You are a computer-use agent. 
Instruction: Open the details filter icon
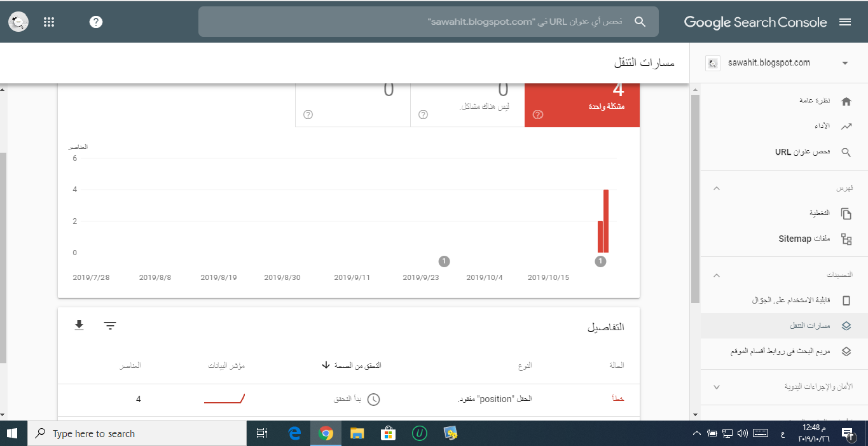point(110,325)
